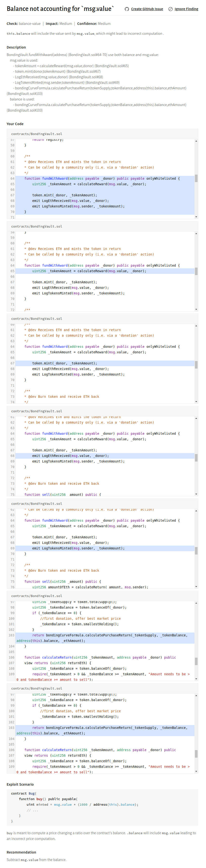Click the GitHub octocat icon
The width and height of the screenshot is (206, 868).
tap(127, 9)
